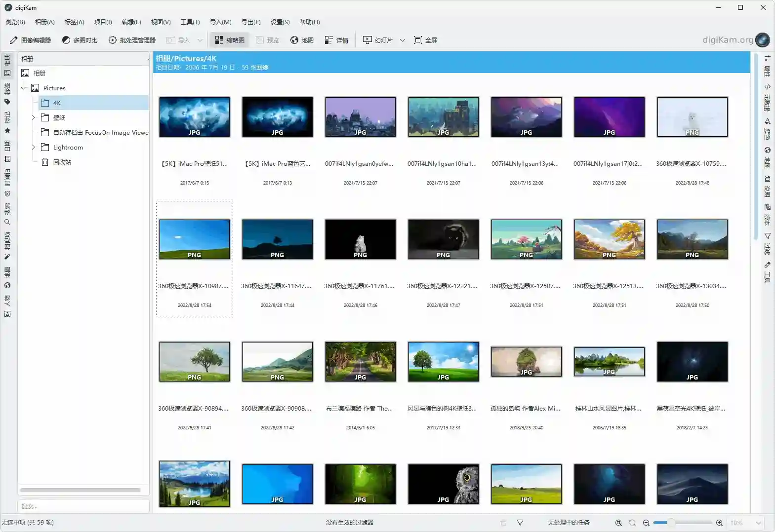Click the 没有生效的过滤器 filter status text

(350, 523)
